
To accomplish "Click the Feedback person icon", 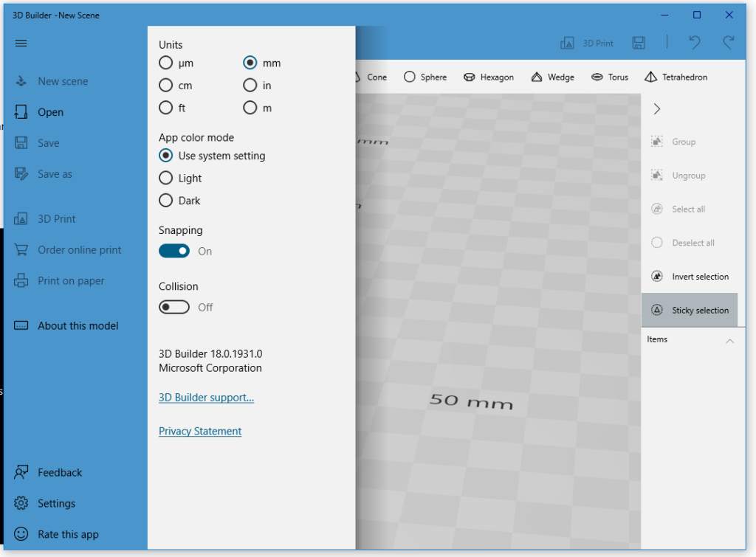I will [x=21, y=472].
